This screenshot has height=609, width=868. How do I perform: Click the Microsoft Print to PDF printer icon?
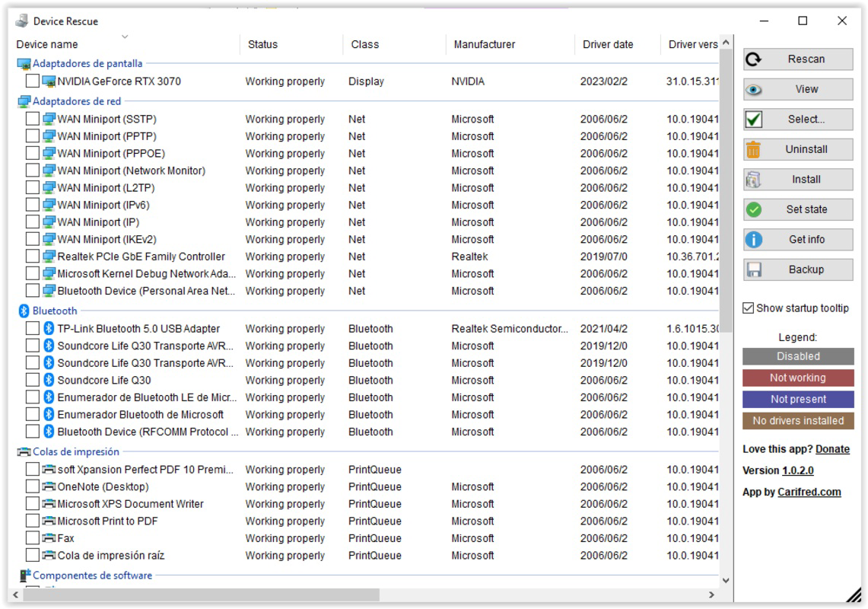(49, 521)
